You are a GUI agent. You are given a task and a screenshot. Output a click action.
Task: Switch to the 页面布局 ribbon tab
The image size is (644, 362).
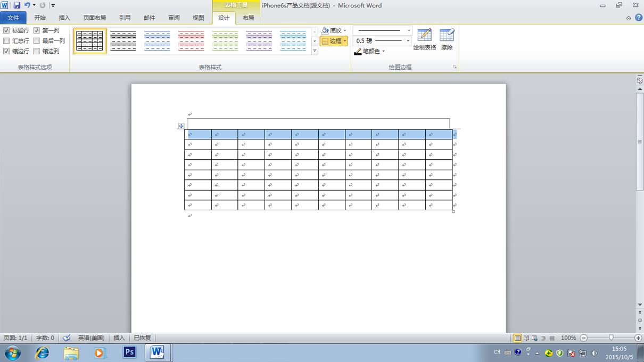pos(95,18)
